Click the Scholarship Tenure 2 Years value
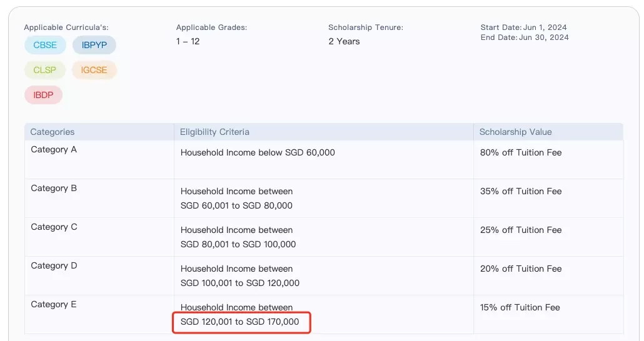 click(344, 41)
